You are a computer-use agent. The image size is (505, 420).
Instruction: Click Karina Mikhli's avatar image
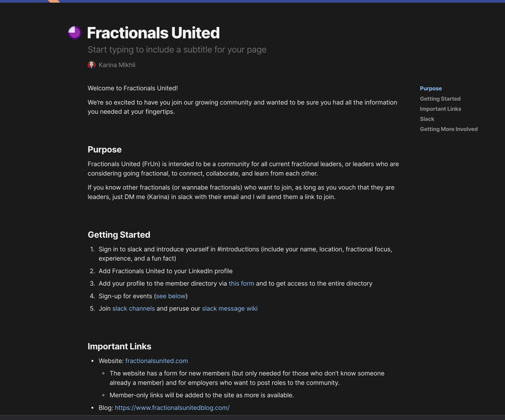pos(91,65)
